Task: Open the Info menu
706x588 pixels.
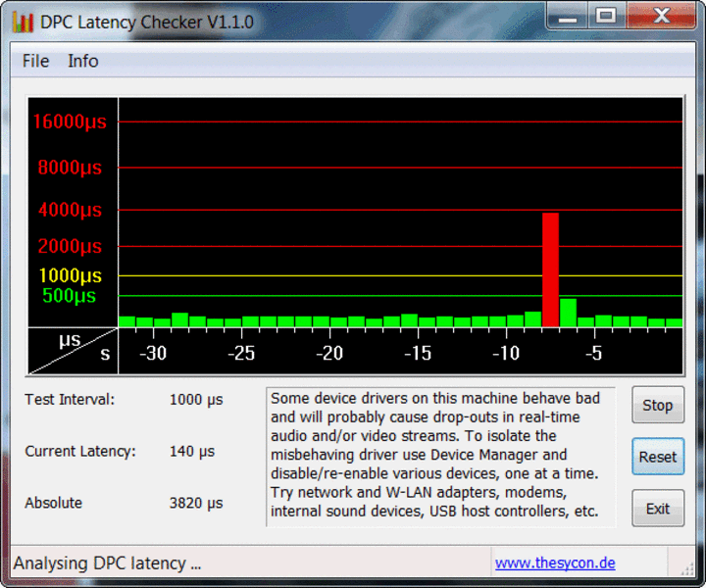Action: (82, 61)
